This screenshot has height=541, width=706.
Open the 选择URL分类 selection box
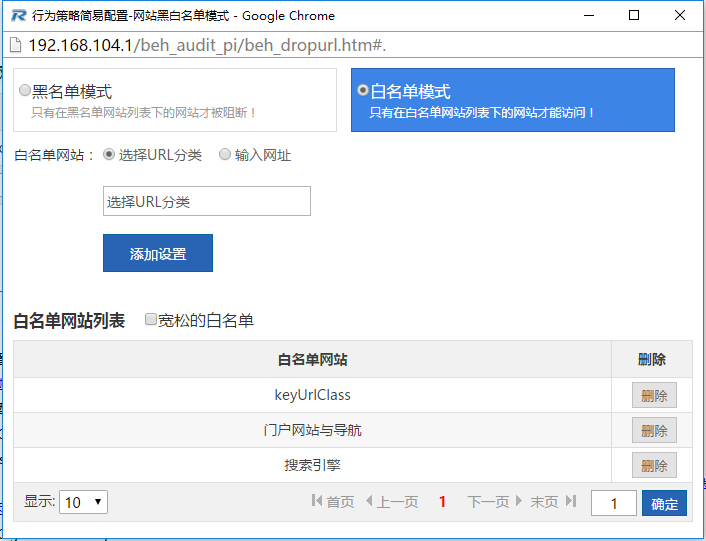click(x=206, y=201)
